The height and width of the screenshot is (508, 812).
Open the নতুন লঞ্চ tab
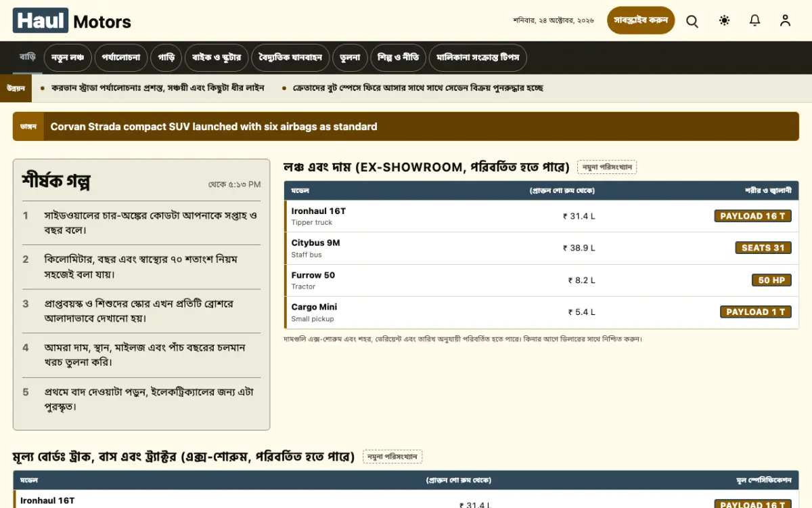[x=68, y=58]
